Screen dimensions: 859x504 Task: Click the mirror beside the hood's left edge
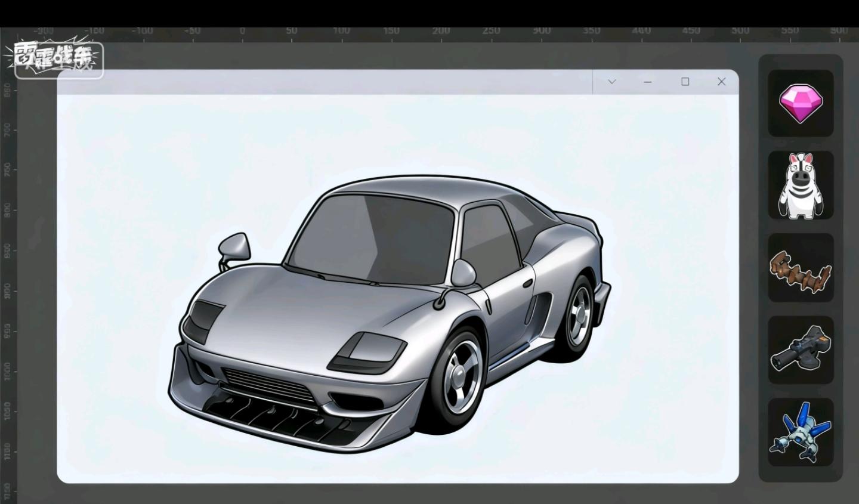(x=234, y=246)
